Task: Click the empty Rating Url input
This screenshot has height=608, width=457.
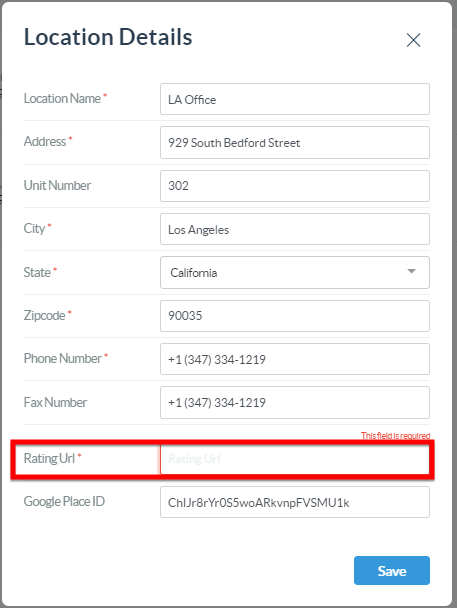Action: point(295,459)
